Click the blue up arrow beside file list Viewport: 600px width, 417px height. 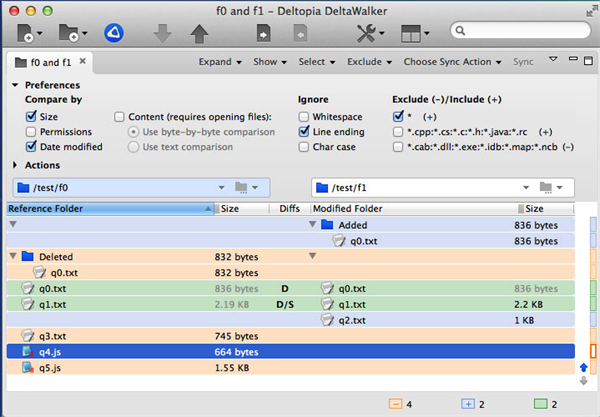pos(584,368)
